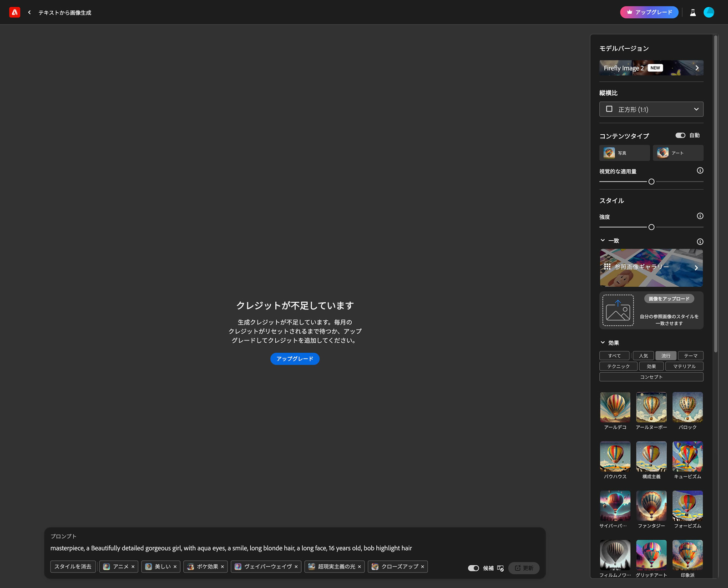
Task: Select the 効果 filter tab
Action: (x=652, y=366)
